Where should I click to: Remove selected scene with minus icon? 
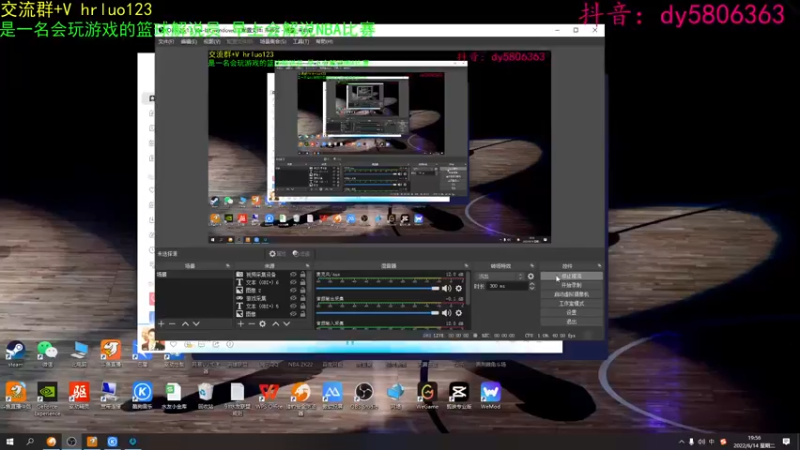pyautogui.click(x=172, y=324)
